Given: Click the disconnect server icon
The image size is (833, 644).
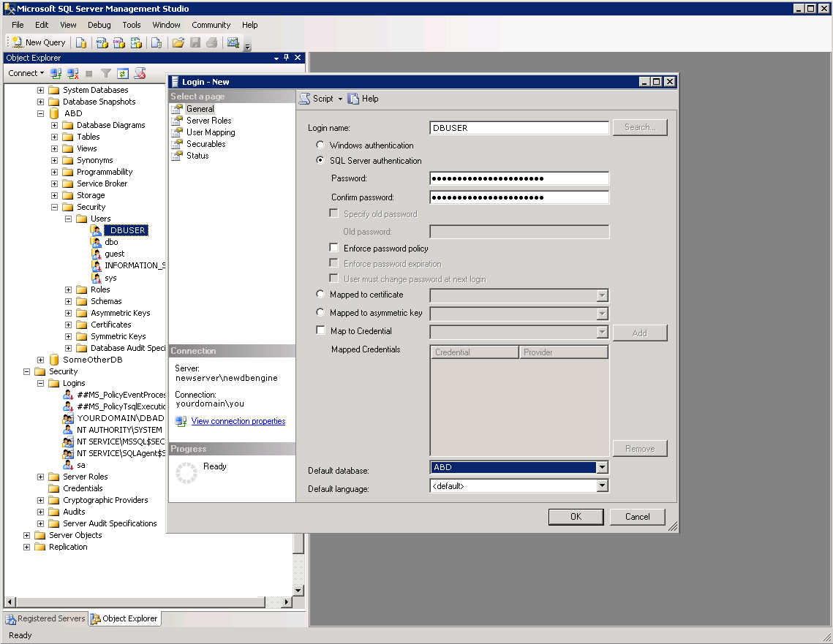Looking at the screenshot, I should click(73, 73).
